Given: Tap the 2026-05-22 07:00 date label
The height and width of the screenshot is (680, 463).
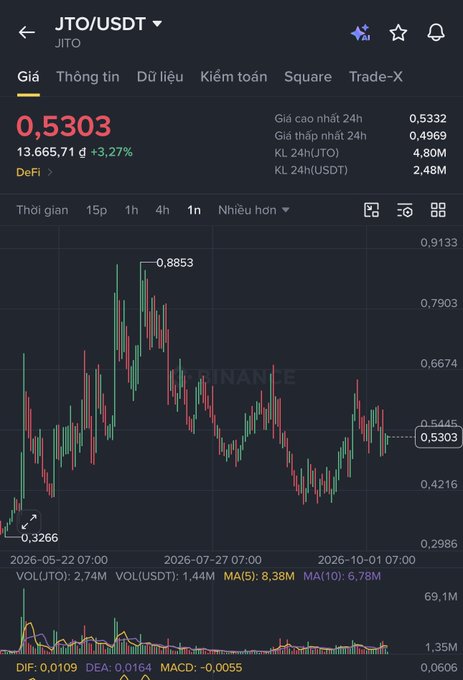Looking at the screenshot, I should click(x=59, y=560).
